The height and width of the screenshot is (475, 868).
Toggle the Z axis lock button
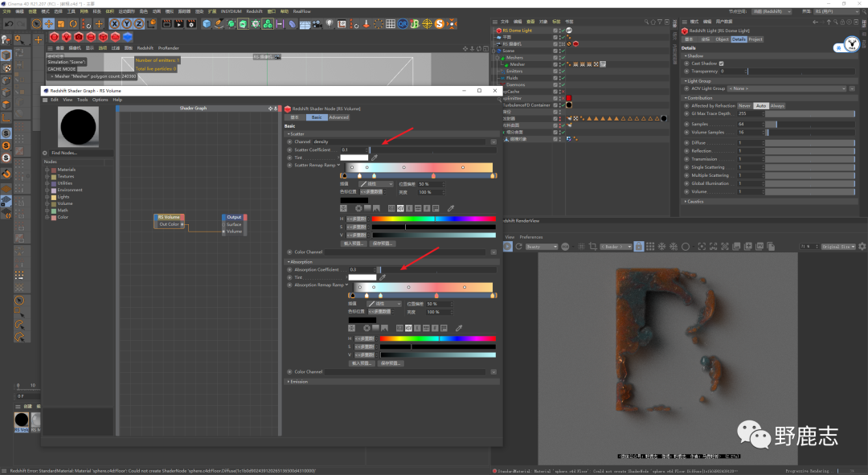tap(138, 24)
